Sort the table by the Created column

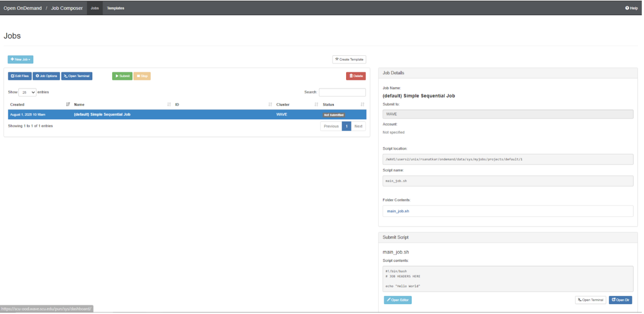tap(17, 105)
